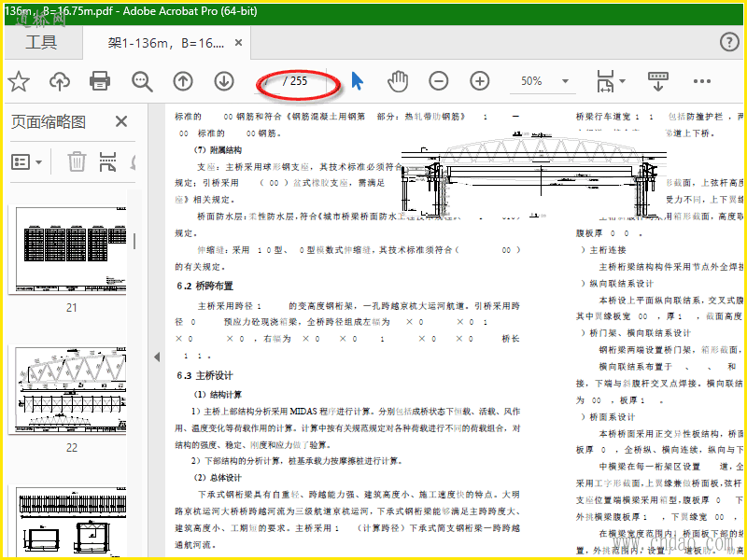Close the 架1-136m document tab

(239, 43)
